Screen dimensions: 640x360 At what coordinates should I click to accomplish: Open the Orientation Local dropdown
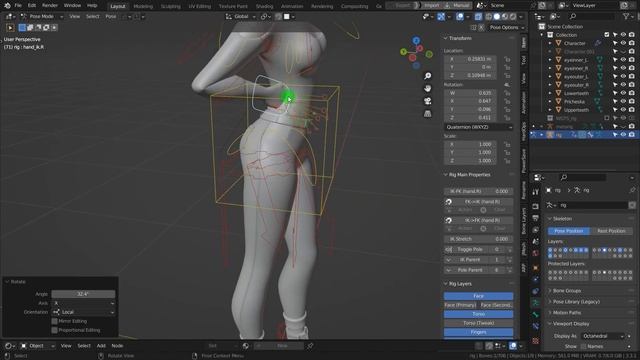83,312
